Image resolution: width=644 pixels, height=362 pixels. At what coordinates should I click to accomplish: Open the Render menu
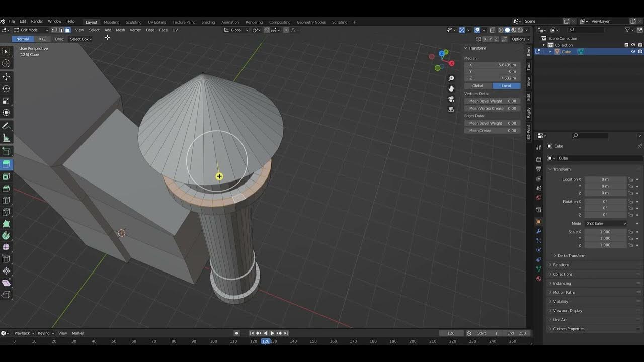(37, 21)
